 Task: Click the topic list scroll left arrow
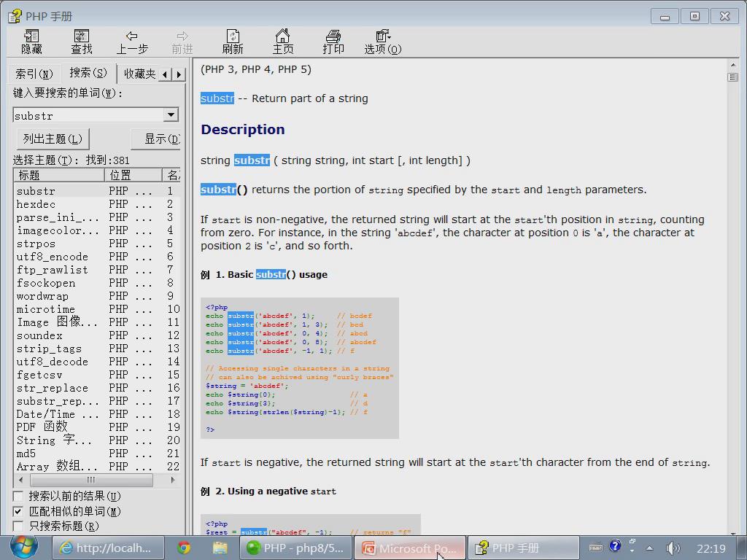20,480
